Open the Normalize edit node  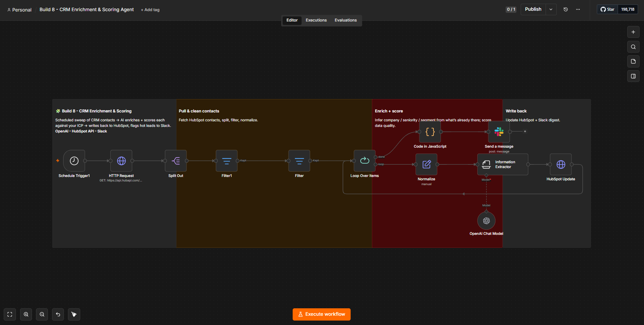pyautogui.click(x=426, y=164)
